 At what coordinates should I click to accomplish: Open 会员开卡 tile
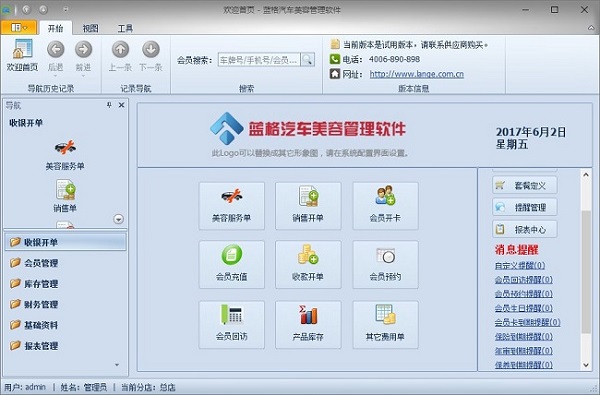[x=385, y=206]
